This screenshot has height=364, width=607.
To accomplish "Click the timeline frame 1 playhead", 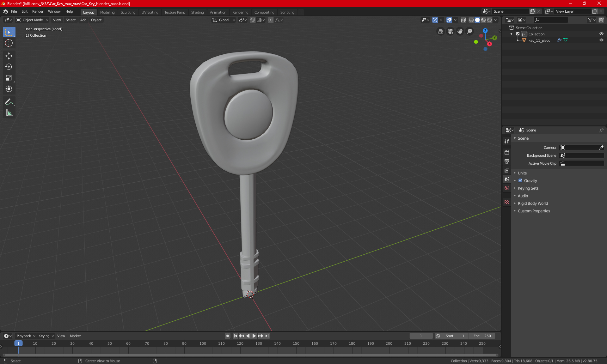I will pos(18,343).
